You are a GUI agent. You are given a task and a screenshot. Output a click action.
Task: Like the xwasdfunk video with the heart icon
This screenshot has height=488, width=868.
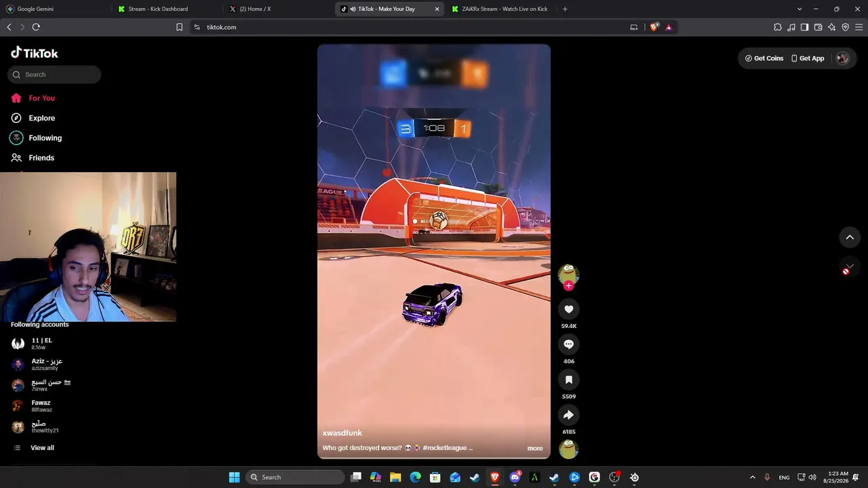coord(568,309)
